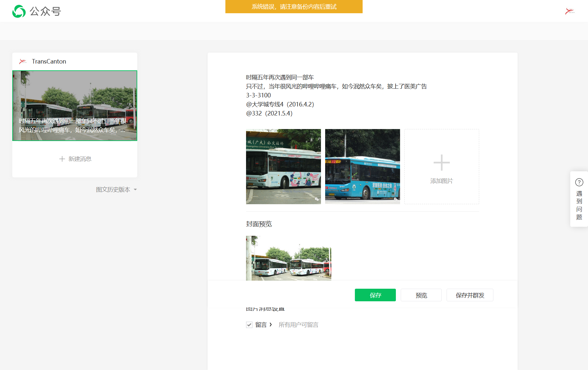Select the blue 332 bus photo thumbnail
Image resolution: width=588 pixels, height=370 pixels.
(x=363, y=166)
